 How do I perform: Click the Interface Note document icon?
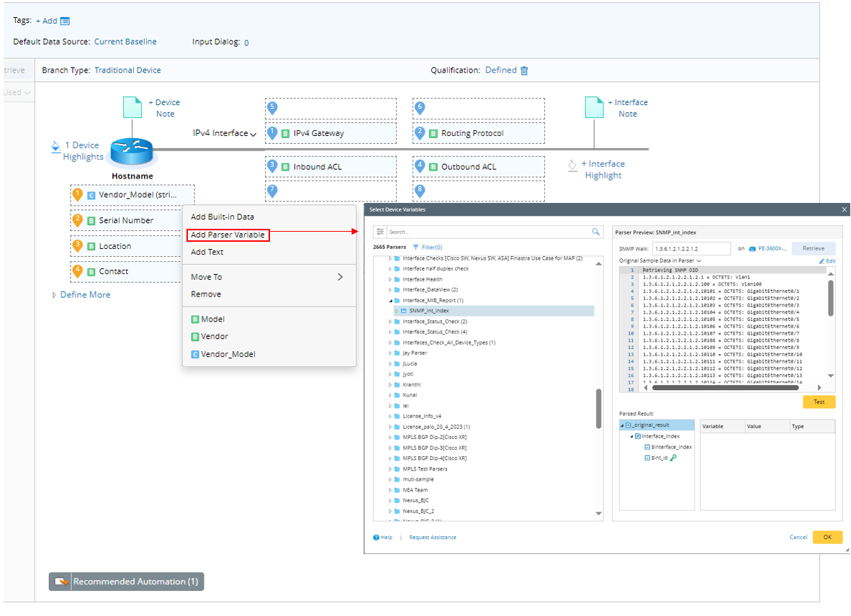(x=594, y=107)
